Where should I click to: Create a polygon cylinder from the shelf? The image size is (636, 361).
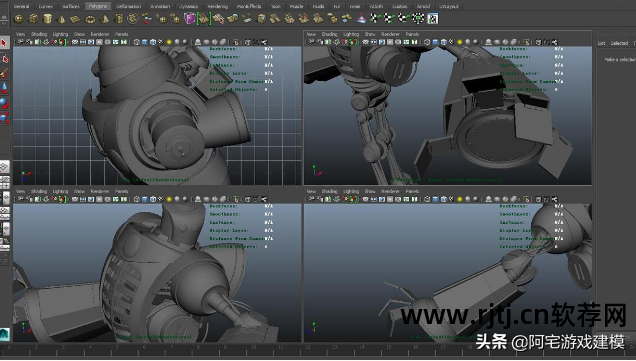48,19
